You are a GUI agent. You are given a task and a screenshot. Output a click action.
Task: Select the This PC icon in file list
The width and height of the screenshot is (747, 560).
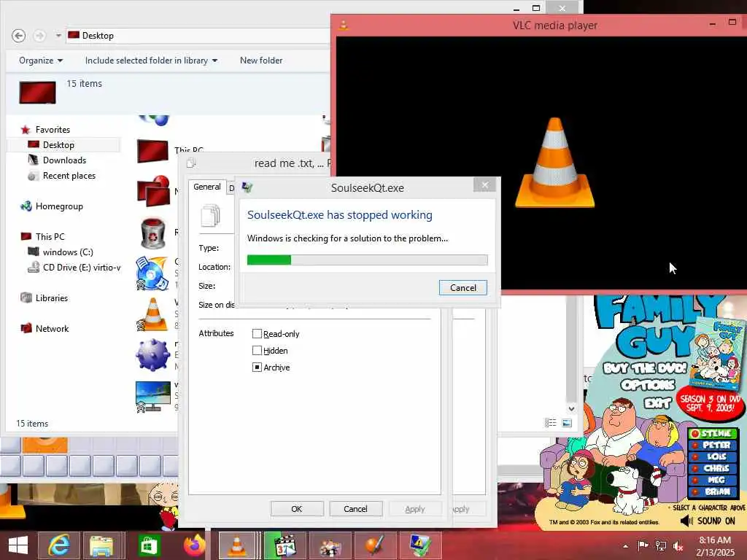(152, 152)
